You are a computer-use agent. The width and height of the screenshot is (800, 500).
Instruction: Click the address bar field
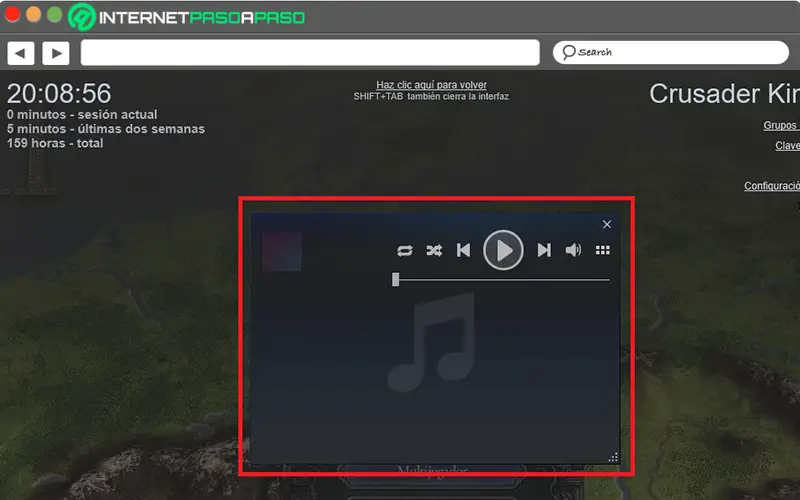310,53
